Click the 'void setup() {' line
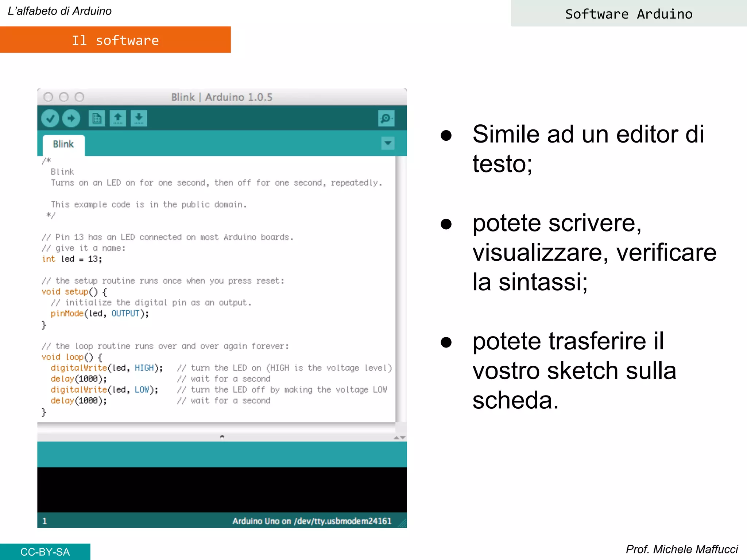 pyautogui.click(x=74, y=292)
